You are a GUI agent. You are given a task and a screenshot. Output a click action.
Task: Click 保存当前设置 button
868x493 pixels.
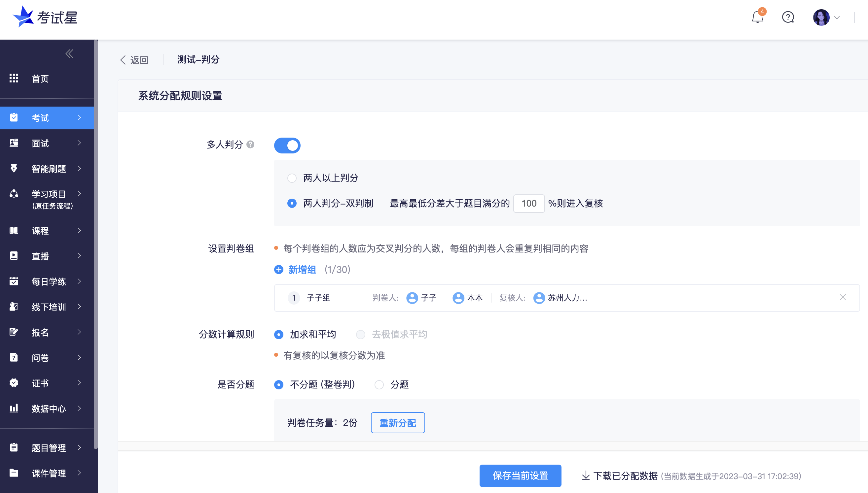coord(520,476)
